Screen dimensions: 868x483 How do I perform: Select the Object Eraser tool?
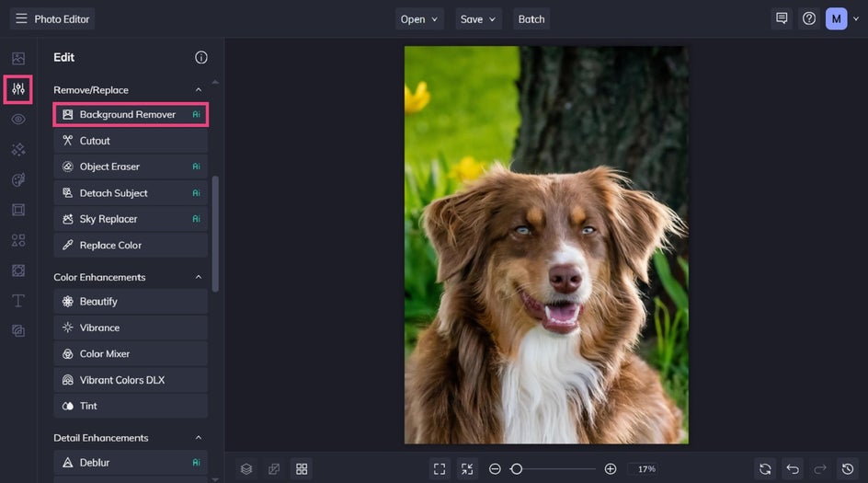131,167
